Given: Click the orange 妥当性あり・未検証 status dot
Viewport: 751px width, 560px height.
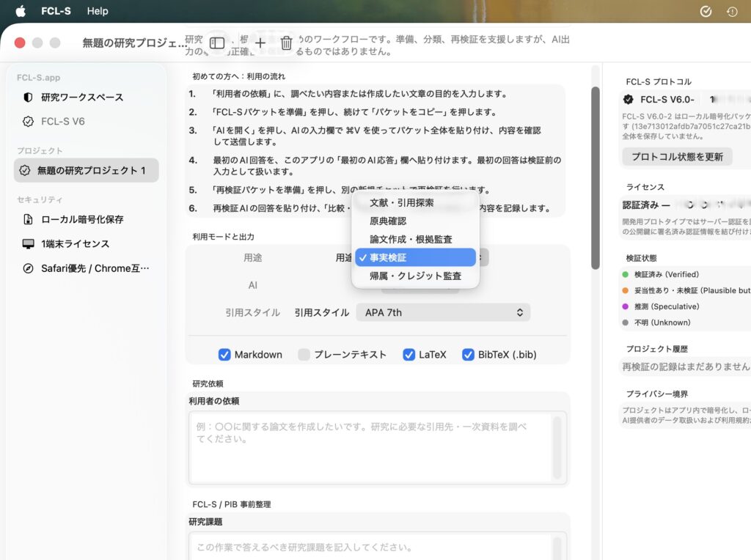Looking at the screenshot, I should pos(625,290).
